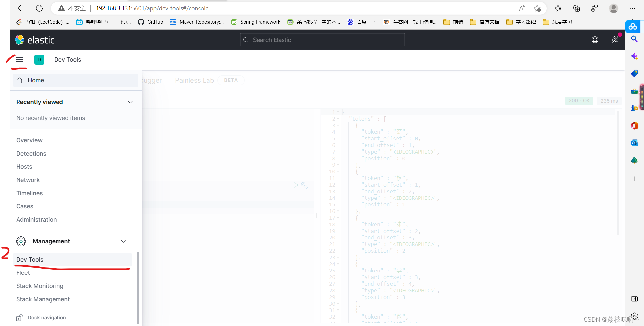
Task: Open the search icon in Edge sidebar
Action: click(x=634, y=39)
